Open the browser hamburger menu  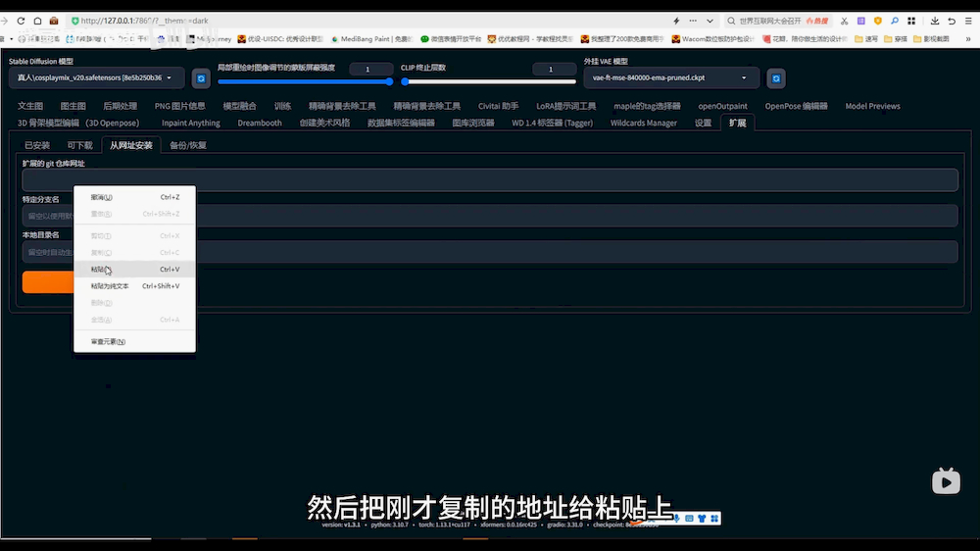pyautogui.click(x=968, y=21)
